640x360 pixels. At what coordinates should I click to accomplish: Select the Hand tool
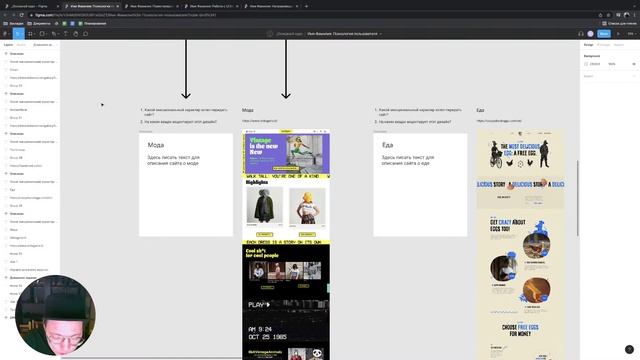coord(76,34)
